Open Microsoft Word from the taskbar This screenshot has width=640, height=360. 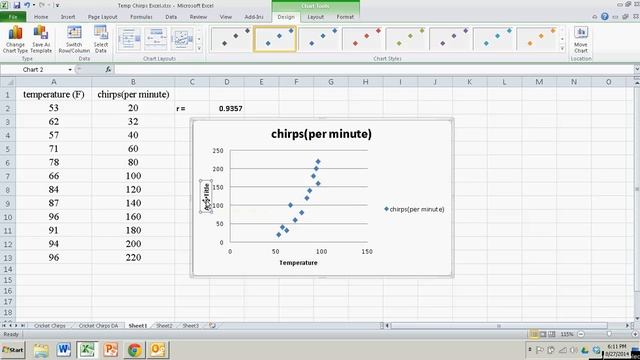(x=64, y=350)
